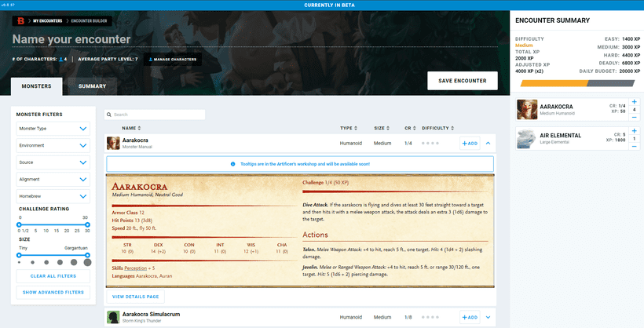Click the search magnifier icon
The image size is (644, 328).
[109, 115]
